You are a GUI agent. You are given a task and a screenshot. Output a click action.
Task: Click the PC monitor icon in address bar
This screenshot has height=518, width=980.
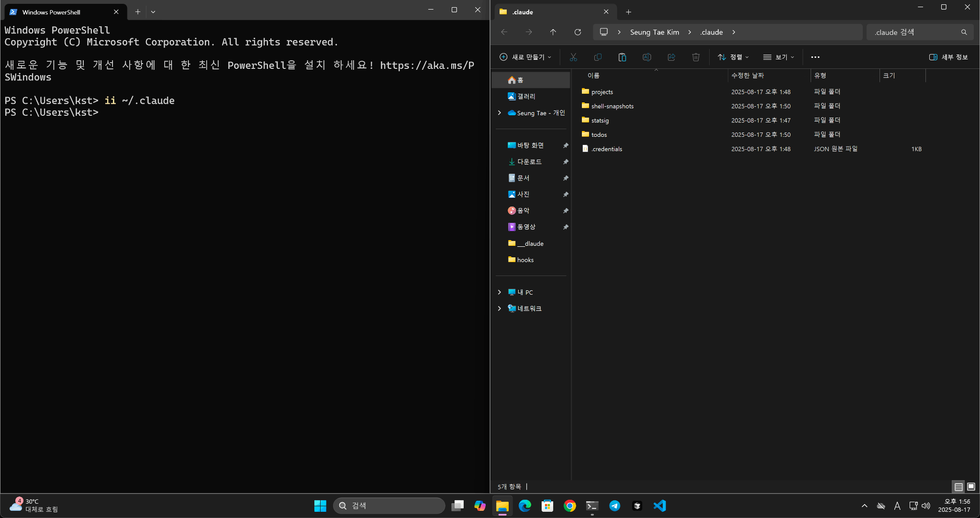tap(604, 32)
